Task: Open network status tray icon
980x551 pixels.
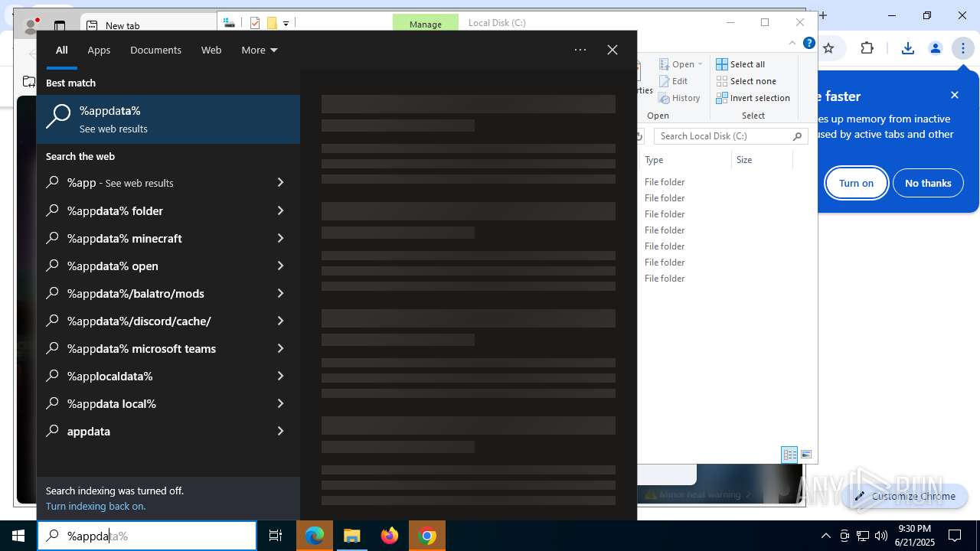Action: [863, 536]
